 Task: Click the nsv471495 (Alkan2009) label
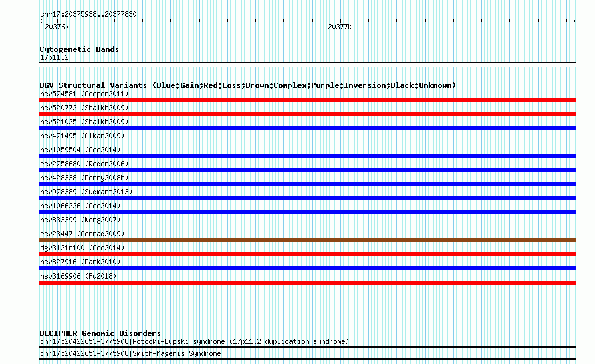pos(82,136)
